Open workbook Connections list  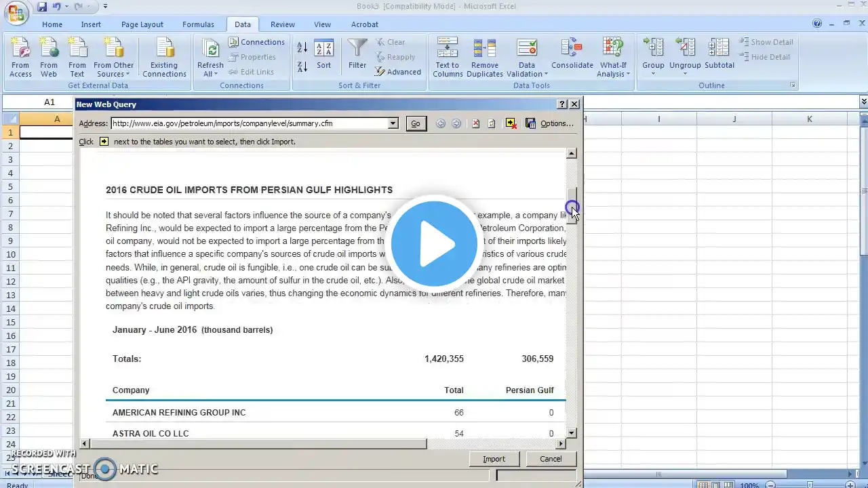click(256, 42)
